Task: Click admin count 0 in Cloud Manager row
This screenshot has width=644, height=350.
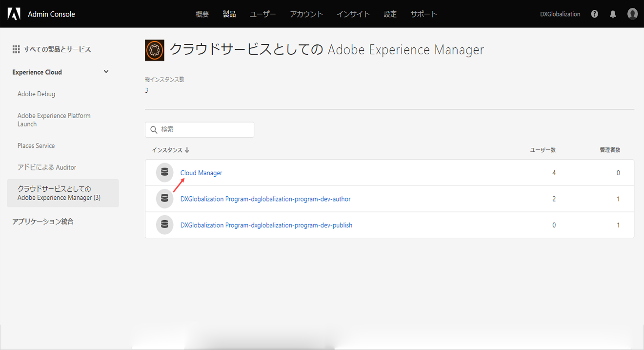Action: 618,173
